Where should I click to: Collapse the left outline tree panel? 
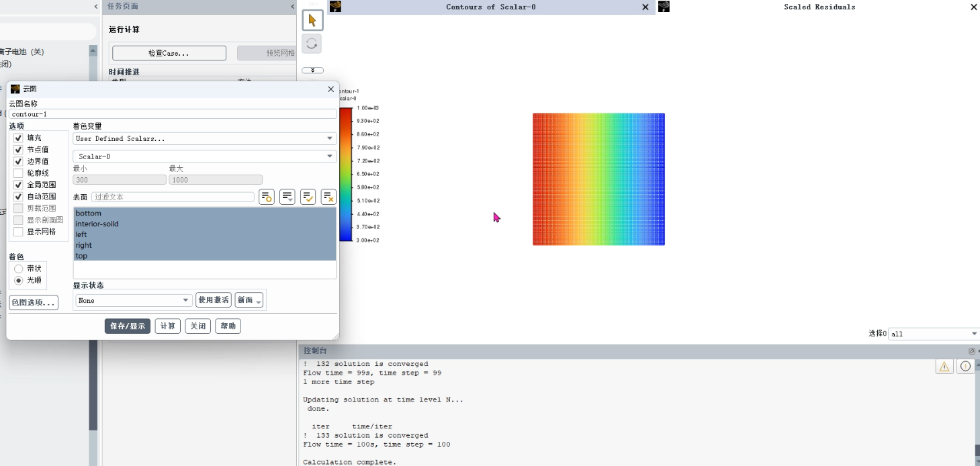[96, 6]
